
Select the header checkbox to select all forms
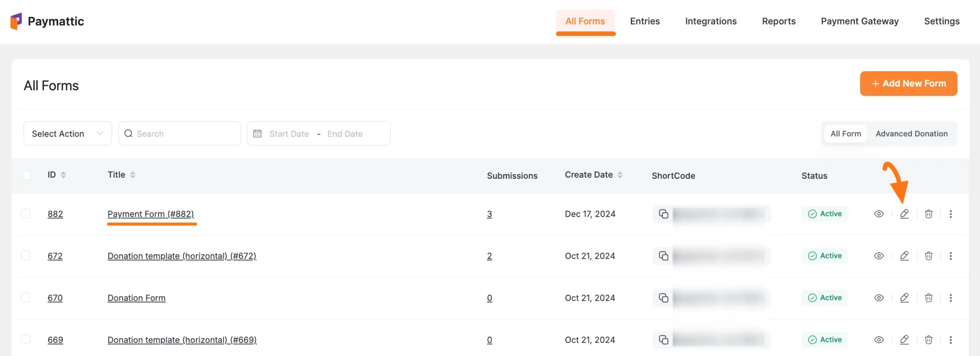pos(27,175)
